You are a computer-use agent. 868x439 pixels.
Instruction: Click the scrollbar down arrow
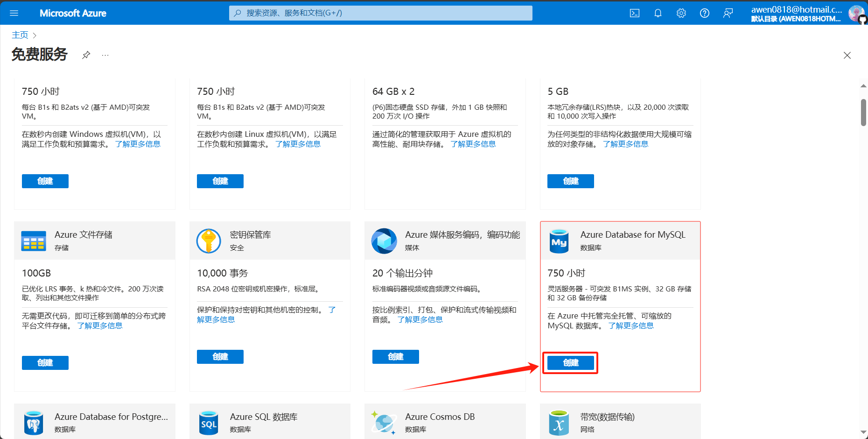863,432
